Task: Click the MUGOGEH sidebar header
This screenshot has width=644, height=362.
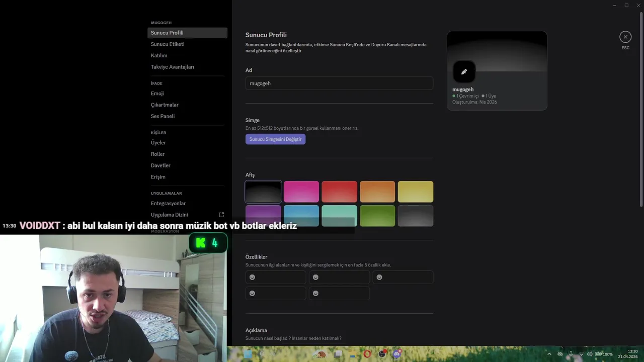Action: (x=161, y=23)
